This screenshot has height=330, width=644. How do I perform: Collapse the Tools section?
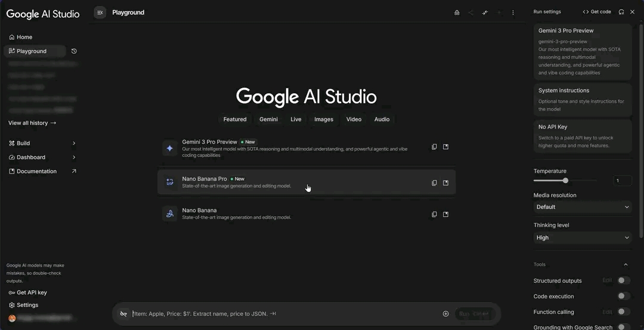point(626,265)
